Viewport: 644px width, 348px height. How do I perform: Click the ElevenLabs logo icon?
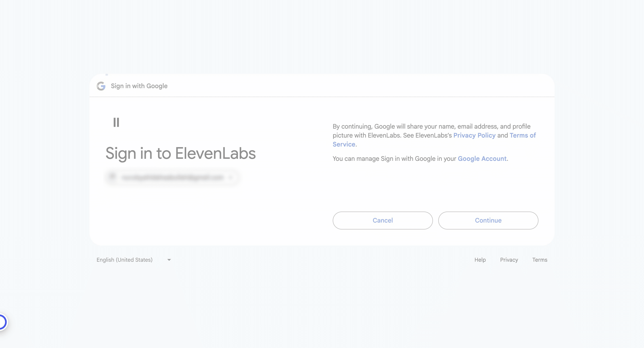(116, 123)
